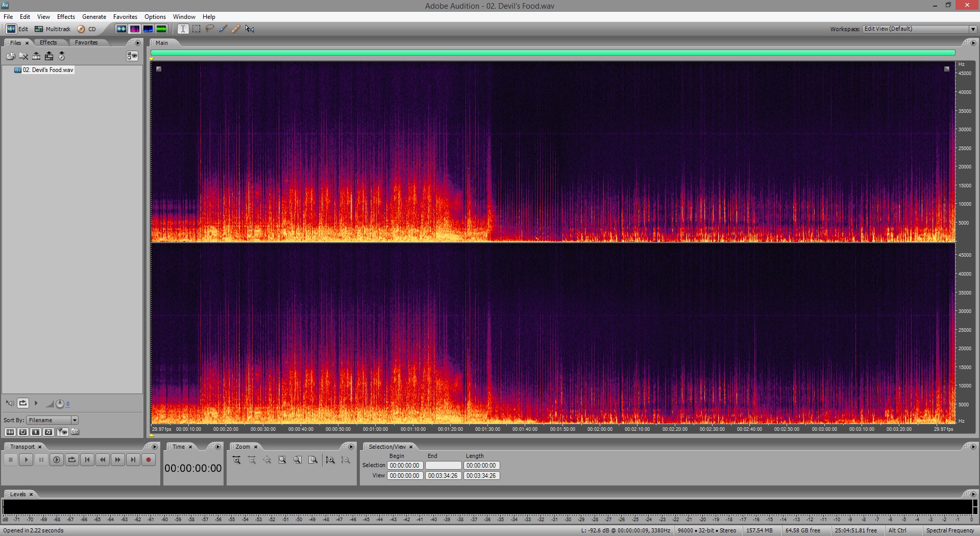Open the Favorites tab

pyautogui.click(x=86, y=42)
